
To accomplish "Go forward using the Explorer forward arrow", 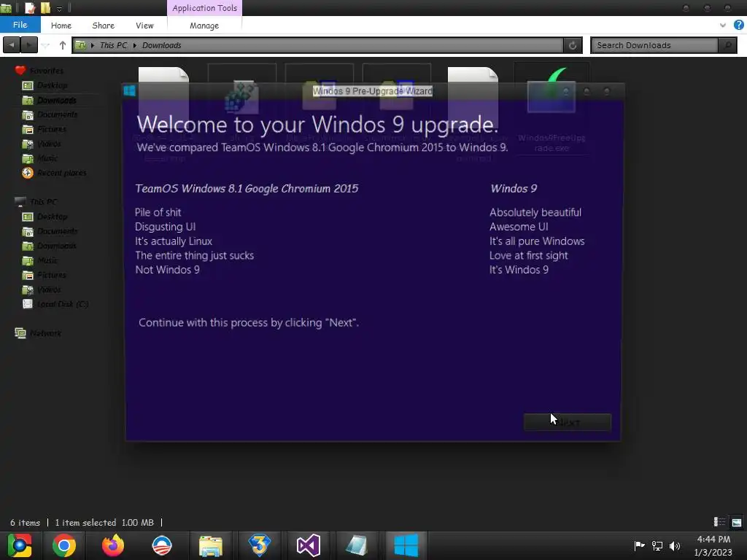I will (x=28, y=45).
